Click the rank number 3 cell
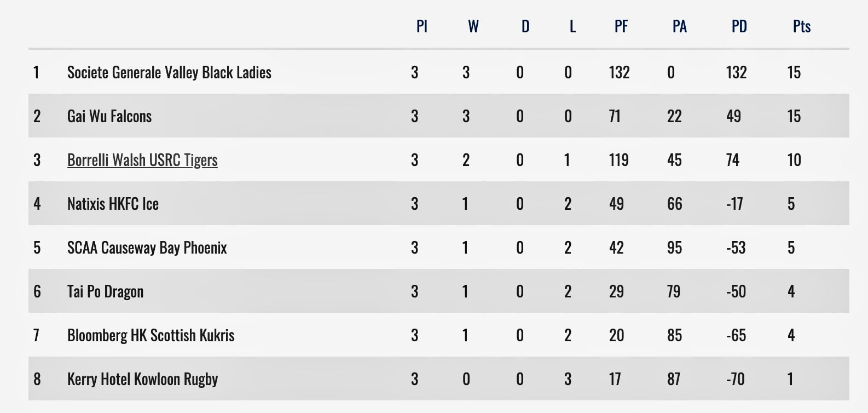Viewport: 868px width, 413px height. pos(37,160)
